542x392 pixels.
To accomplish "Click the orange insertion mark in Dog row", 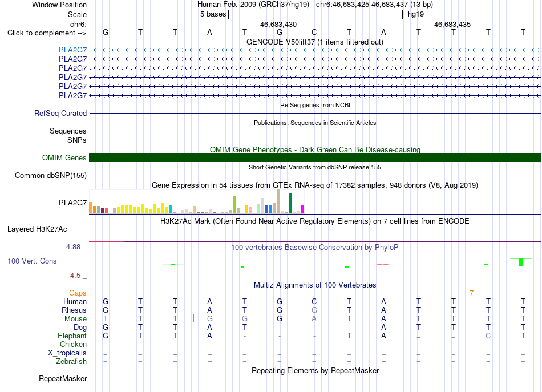I will [472, 326].
